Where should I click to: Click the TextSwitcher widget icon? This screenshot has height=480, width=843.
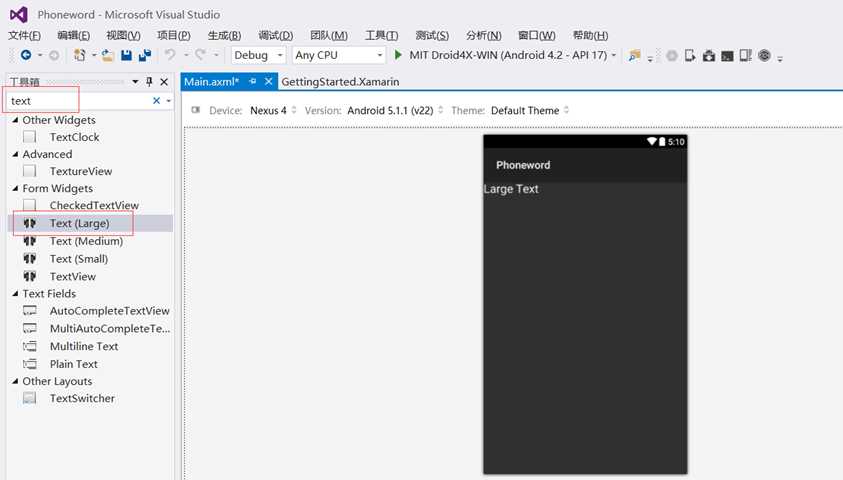click(30, 398)
